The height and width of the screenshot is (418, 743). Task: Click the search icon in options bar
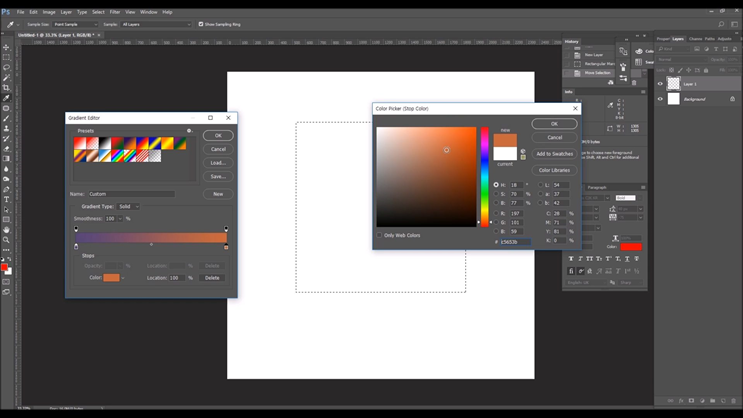point(721,24)
